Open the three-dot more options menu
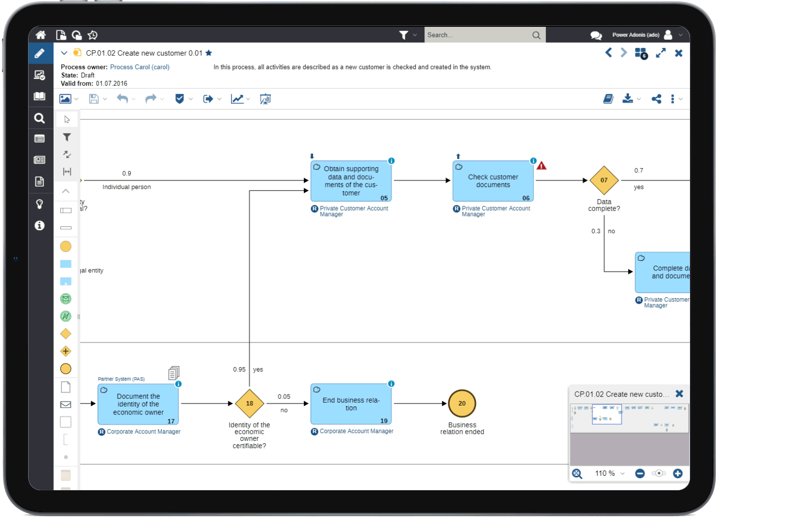 [673, 99]
